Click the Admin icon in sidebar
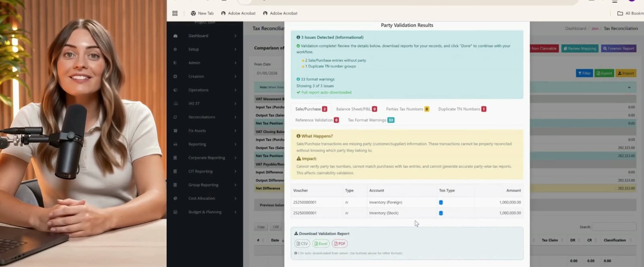The image size is (644, 267). (175, 63)
